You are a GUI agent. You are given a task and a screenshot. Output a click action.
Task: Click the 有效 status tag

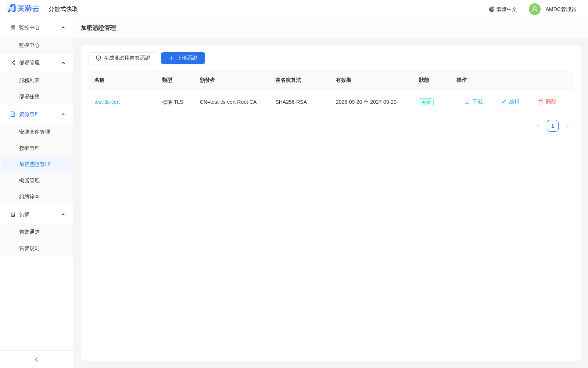[426, 102]
